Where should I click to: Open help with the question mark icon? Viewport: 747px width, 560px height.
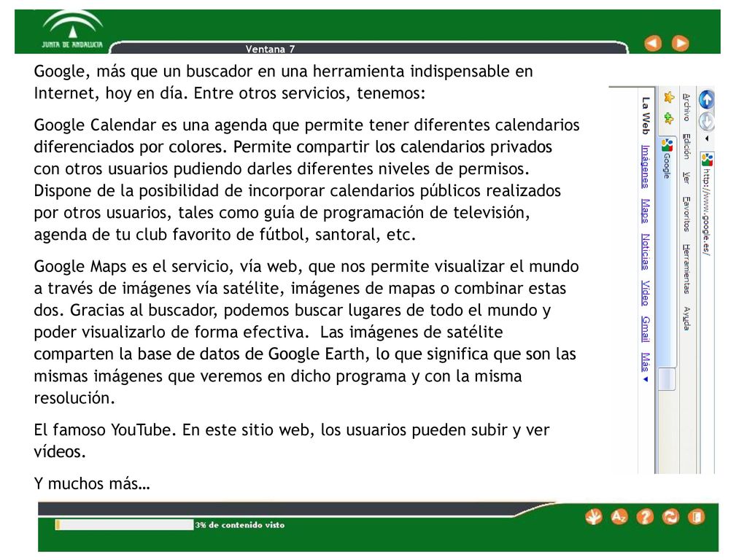pos(645,517)
